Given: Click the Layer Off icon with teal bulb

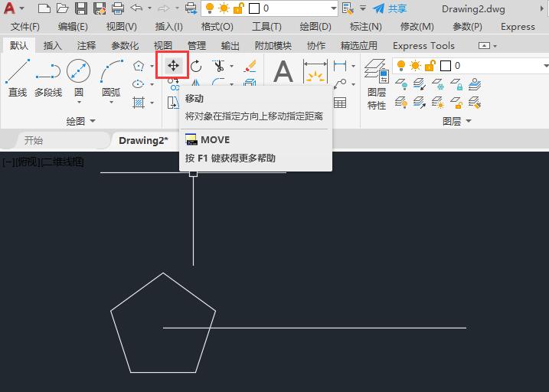Looking at the screenshot, I should (401, 84).
